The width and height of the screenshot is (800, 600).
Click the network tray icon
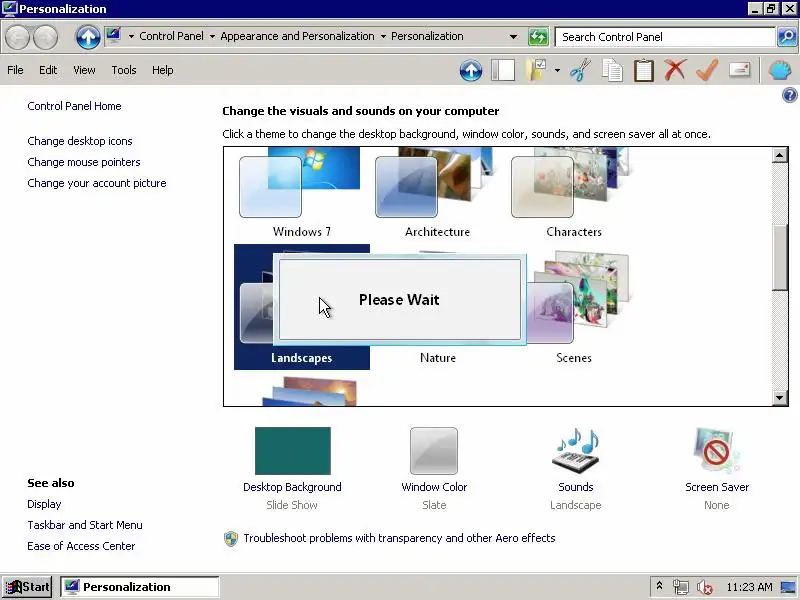click(x=681, y=587)
